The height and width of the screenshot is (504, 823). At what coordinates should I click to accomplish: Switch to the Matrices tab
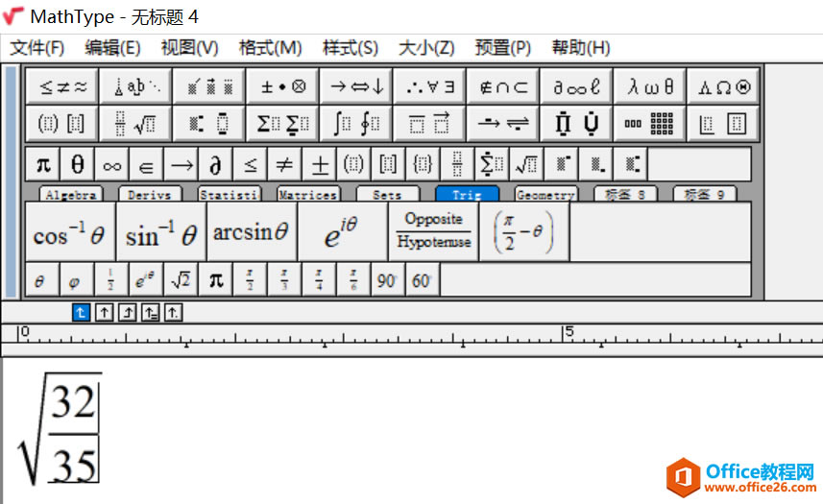pyautogui.click(x=308, y=195)
